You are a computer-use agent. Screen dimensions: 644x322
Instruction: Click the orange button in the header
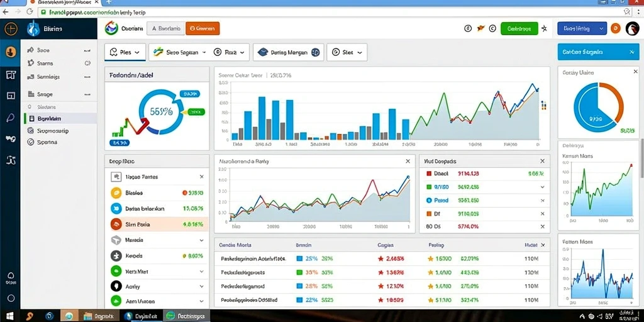(203, 28)
